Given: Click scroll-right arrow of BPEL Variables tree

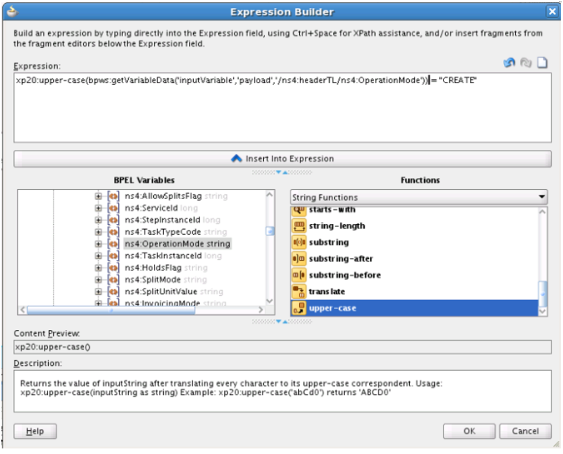Looking at the screenshot, I should [261, 310].
